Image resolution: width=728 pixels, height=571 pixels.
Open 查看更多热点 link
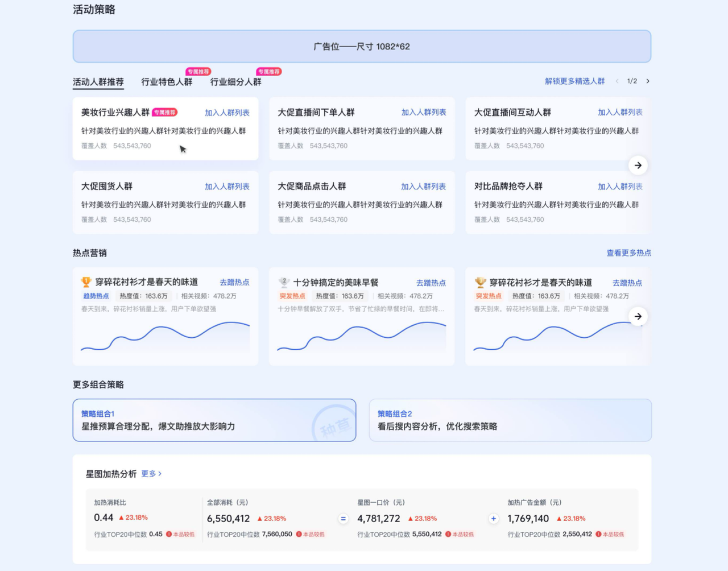628,253
